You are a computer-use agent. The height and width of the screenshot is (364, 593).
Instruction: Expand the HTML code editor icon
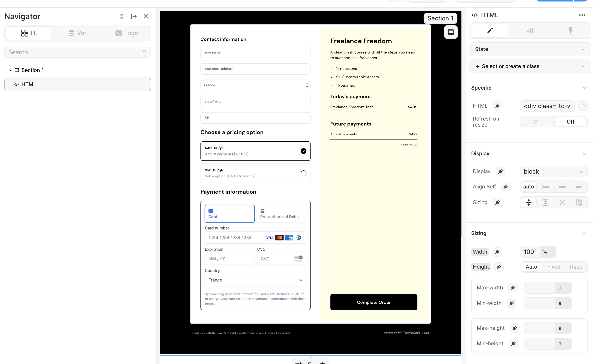pyautogui.click(x=583, y=106)
